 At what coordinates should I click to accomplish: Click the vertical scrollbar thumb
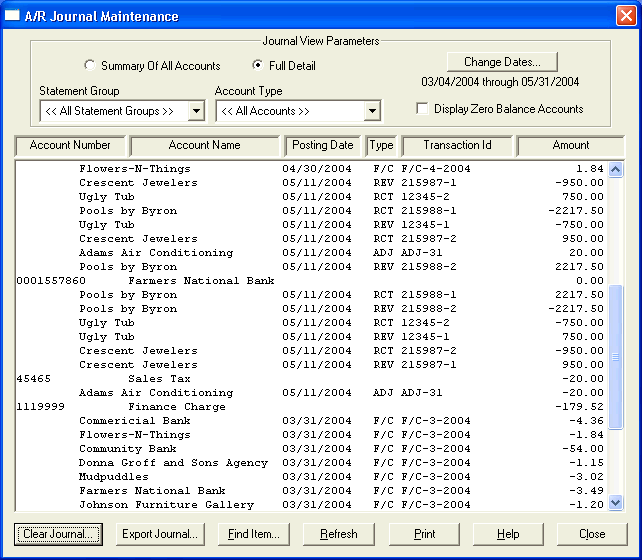(x=616, y=357)
